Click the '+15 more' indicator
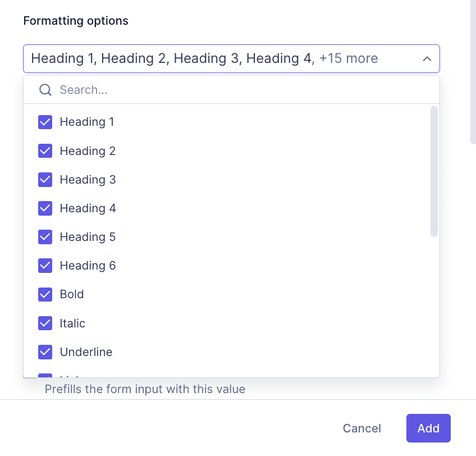Screen dimensions: 476x456 [349, 58]
